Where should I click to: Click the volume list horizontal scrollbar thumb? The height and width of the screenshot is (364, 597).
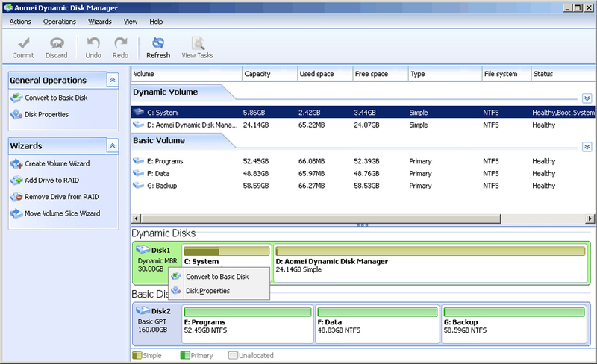click(x=321, y=219)
